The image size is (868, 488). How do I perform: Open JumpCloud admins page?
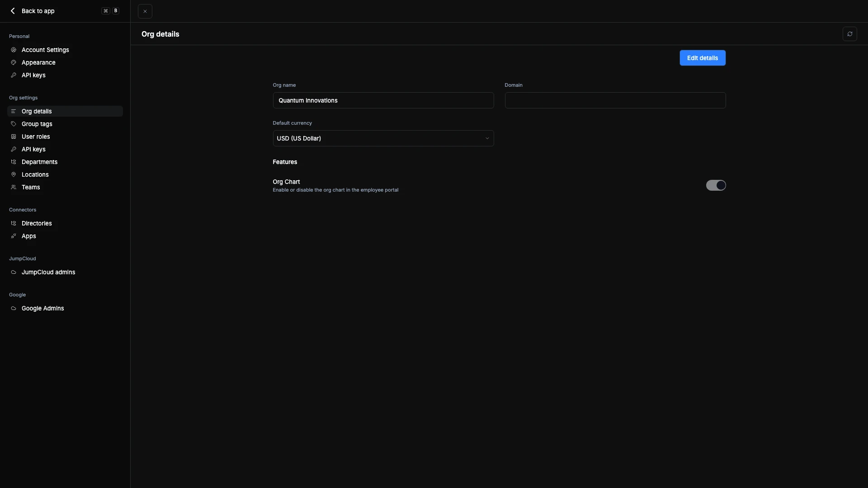coord(48,272)
